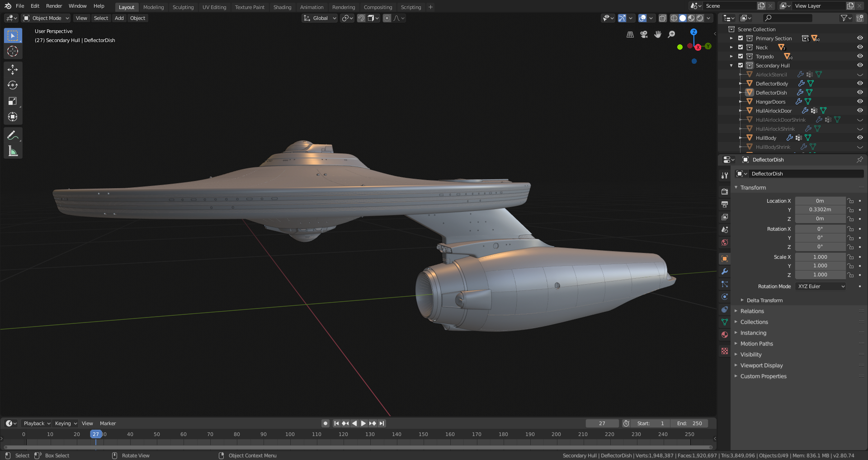868x460 pixels.
Task: Switch to rendered viewport shading
Action: point(700,18)
